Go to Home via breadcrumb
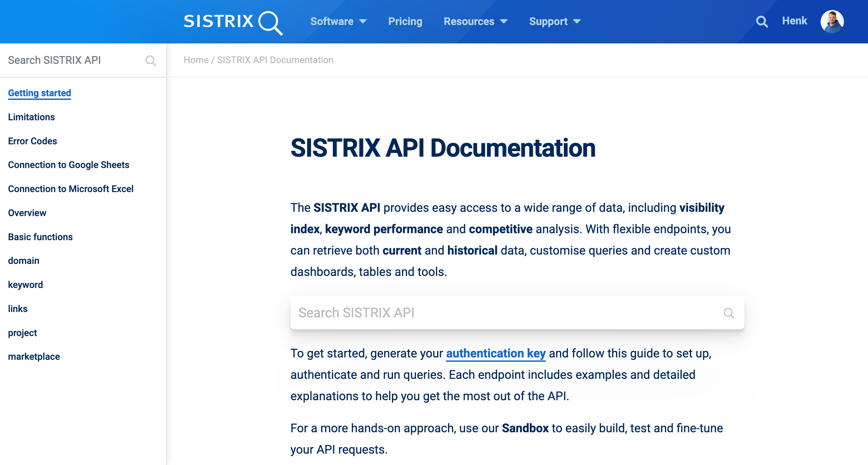 tap(196, 60)
